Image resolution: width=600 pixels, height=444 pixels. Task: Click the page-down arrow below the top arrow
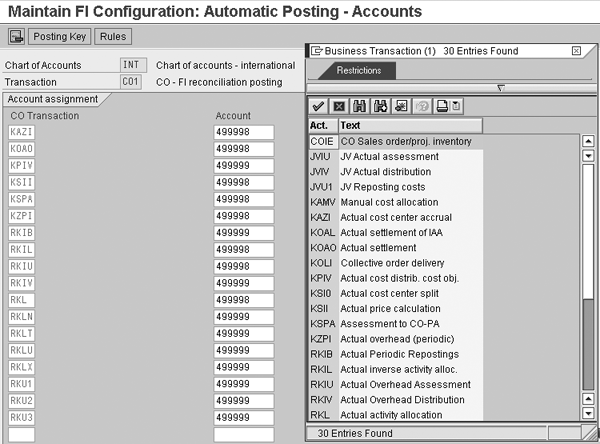588,156
